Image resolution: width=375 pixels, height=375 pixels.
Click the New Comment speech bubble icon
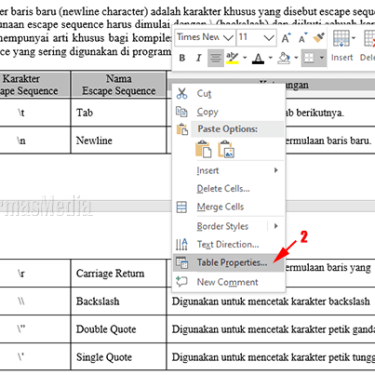[x=182, y=282]
